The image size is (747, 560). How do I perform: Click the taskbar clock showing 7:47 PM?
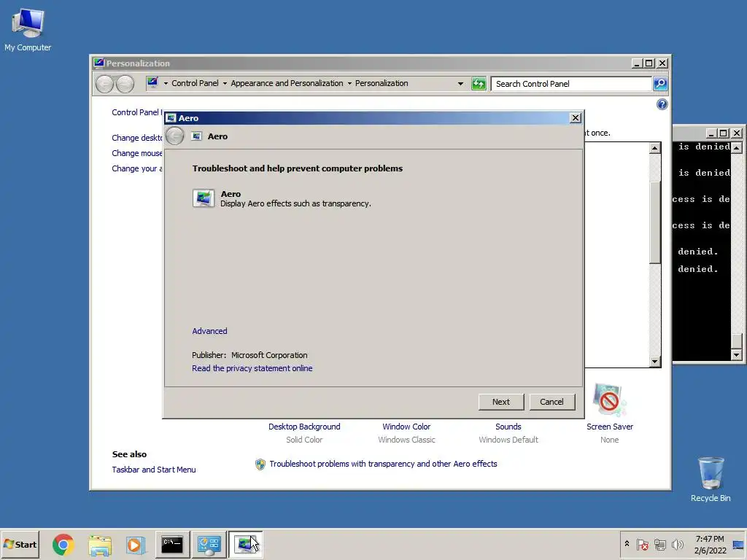pos(710,544)
